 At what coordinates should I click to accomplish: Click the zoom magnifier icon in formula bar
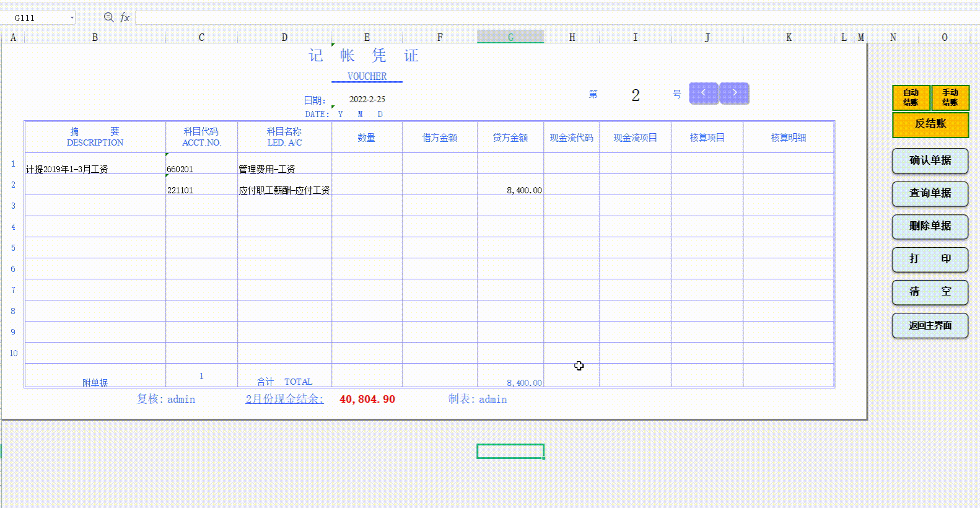pos(108,17)
